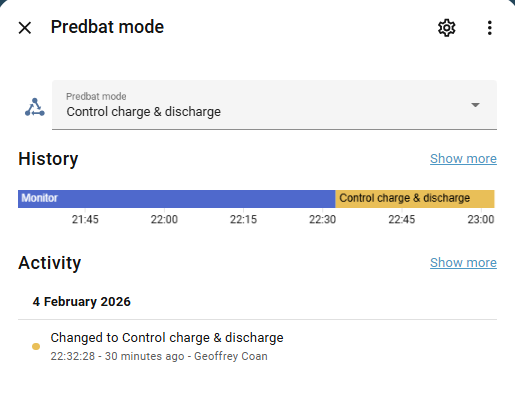The image size is (515, 397).
Task: Click the Predbat mode entity icon
Action: (x=35, y=107)
